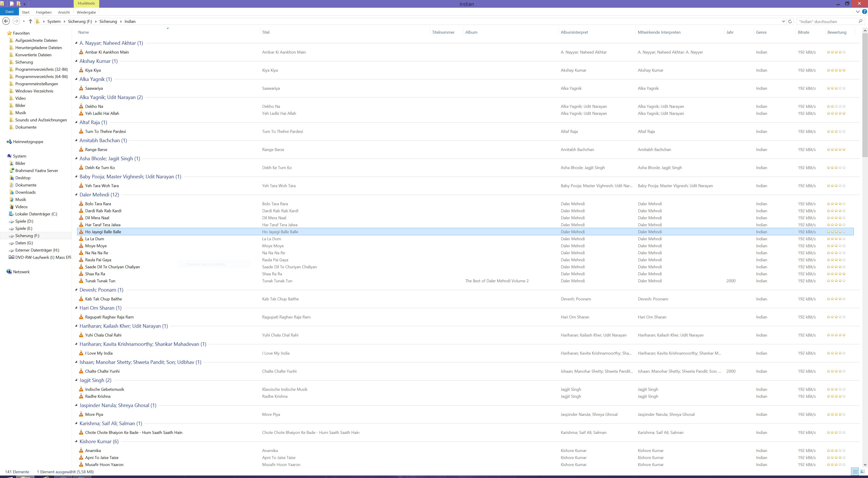Sort by the Jahr column header

(x=730, y=32)
